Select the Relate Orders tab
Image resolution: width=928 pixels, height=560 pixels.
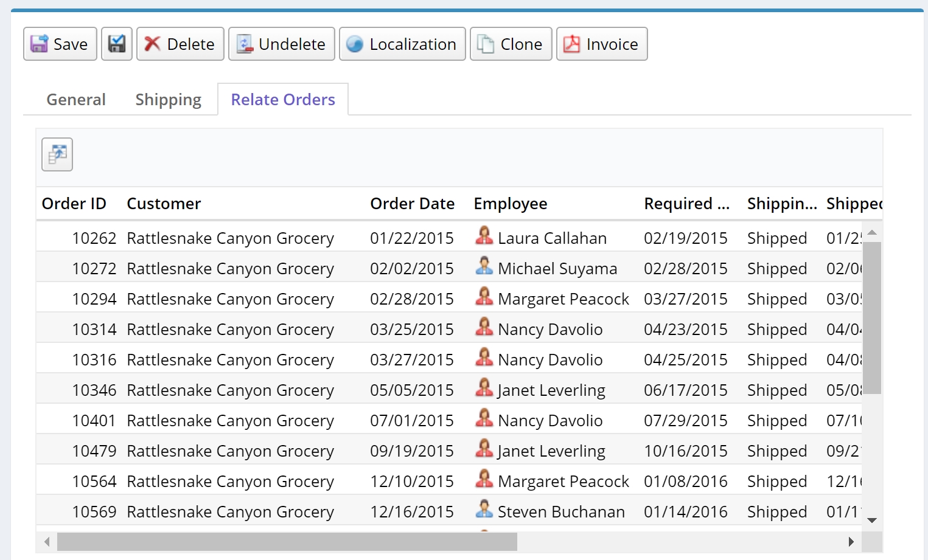pos(282,99)
